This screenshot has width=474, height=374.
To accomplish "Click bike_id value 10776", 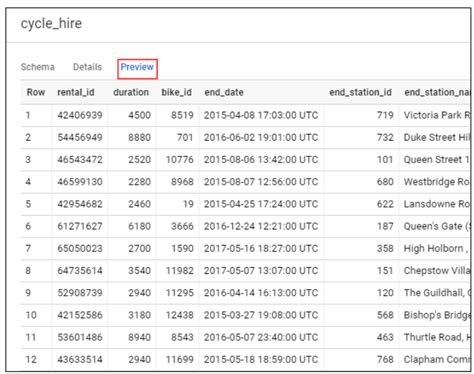I will pyautogui.click(x=180, y=160).
